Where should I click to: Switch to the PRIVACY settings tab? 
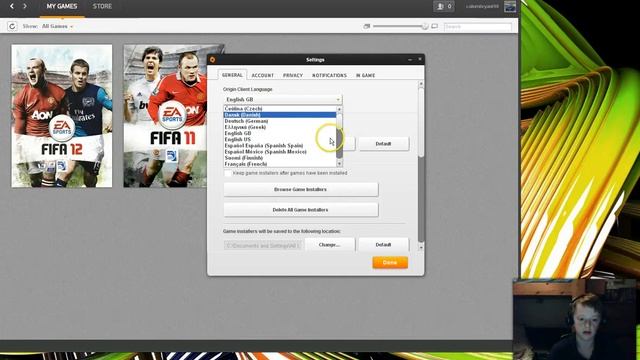293,76
